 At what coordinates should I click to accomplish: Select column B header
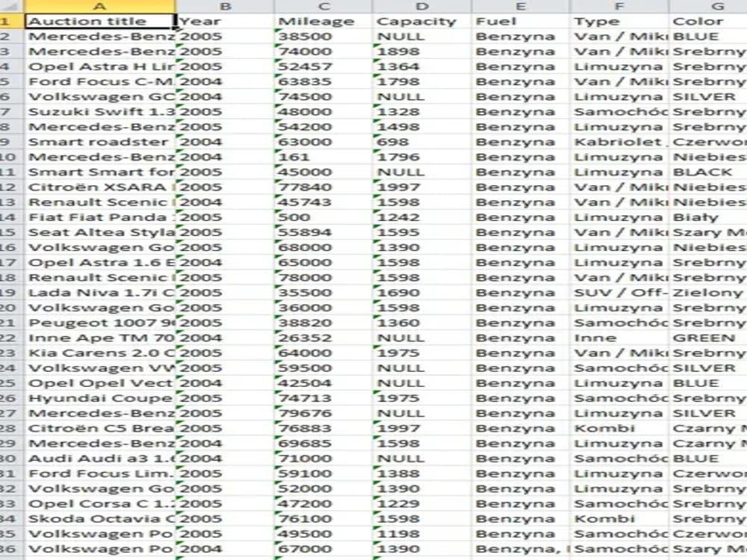(226, 6)
